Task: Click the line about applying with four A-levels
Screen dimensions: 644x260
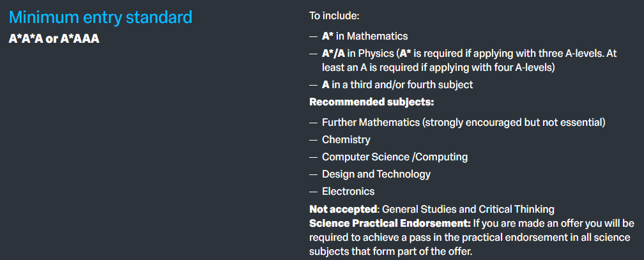Action: (438, 66)
